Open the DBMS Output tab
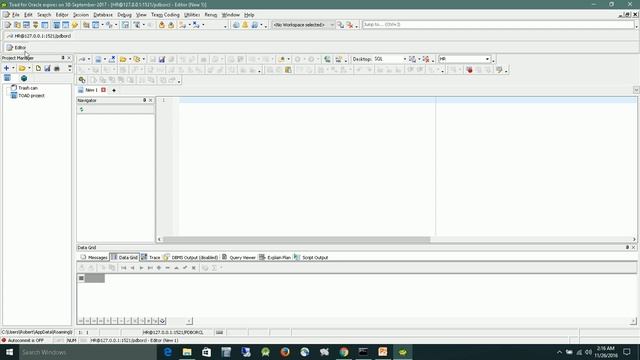 tap(191, 258)
